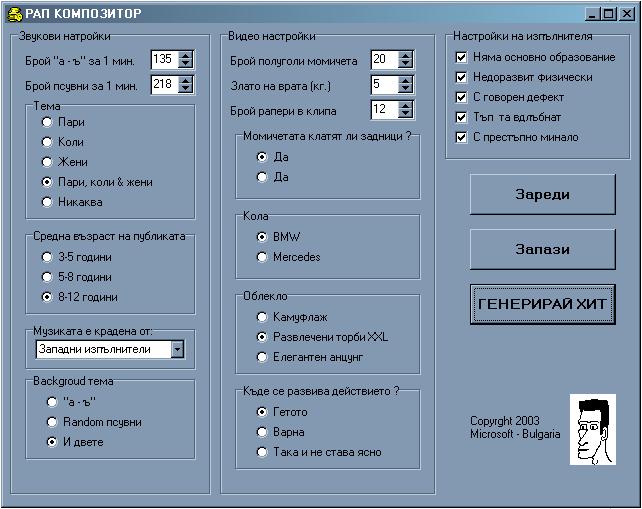
Task: Uncheck Няма основно образование checkbox
Action: 461,57
